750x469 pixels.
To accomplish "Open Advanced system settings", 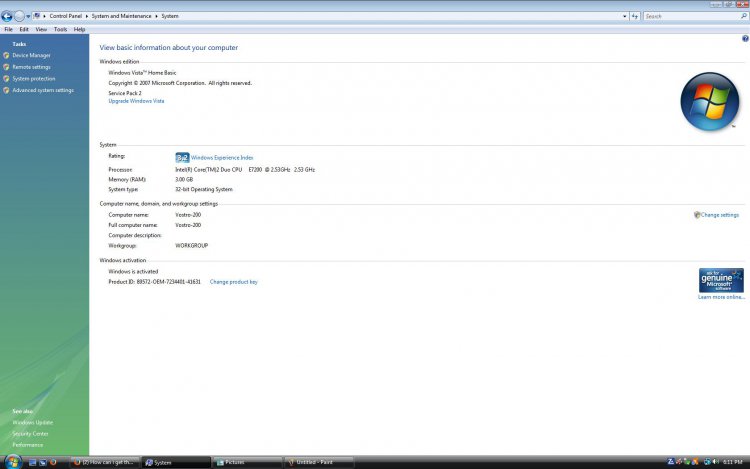I will [43, 90].
